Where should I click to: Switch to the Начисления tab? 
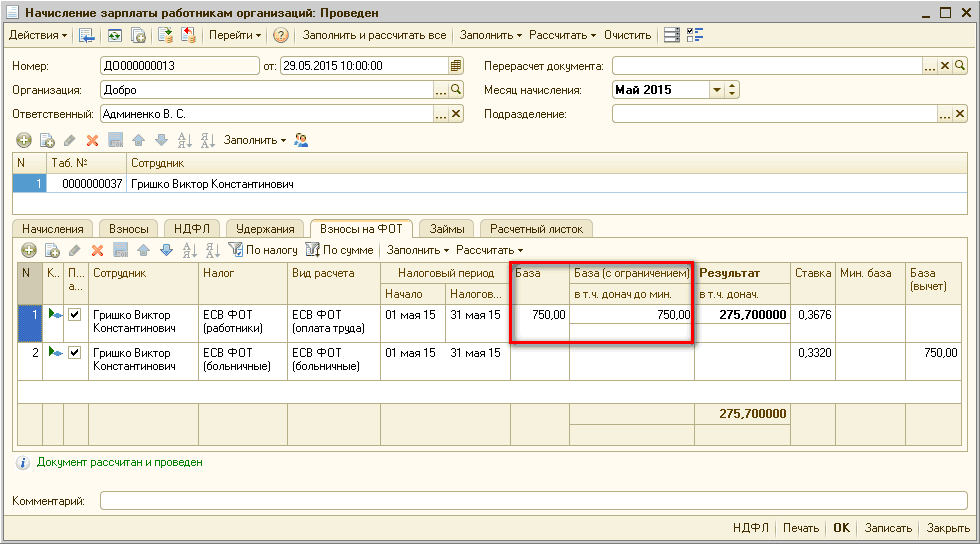[x=52, y=229]
